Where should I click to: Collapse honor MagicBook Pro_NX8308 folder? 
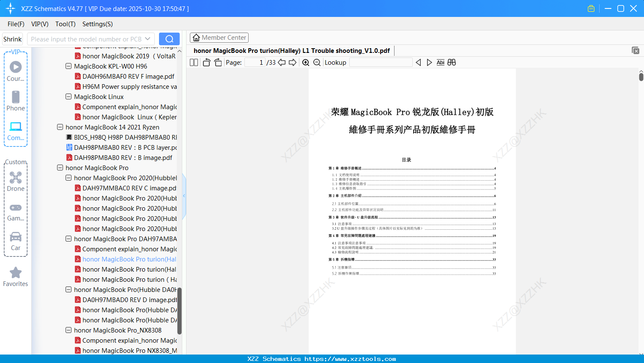(x=69, y=330)
